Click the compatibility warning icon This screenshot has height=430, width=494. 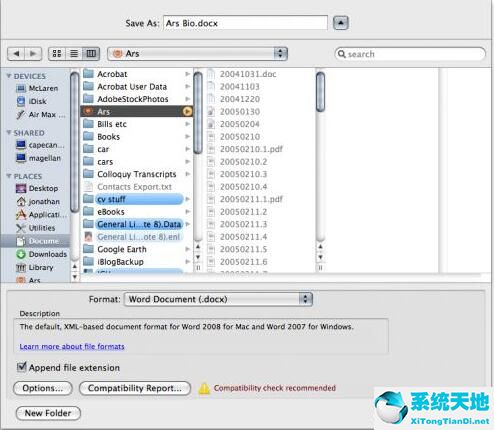[x=204, y=388]
